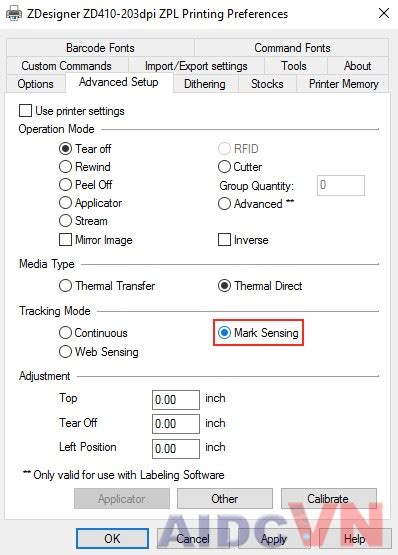The width and height of the screenshot is (398, 555).
Task: Click the Left Position adjustment field
Action: click(x=176, y=449)
